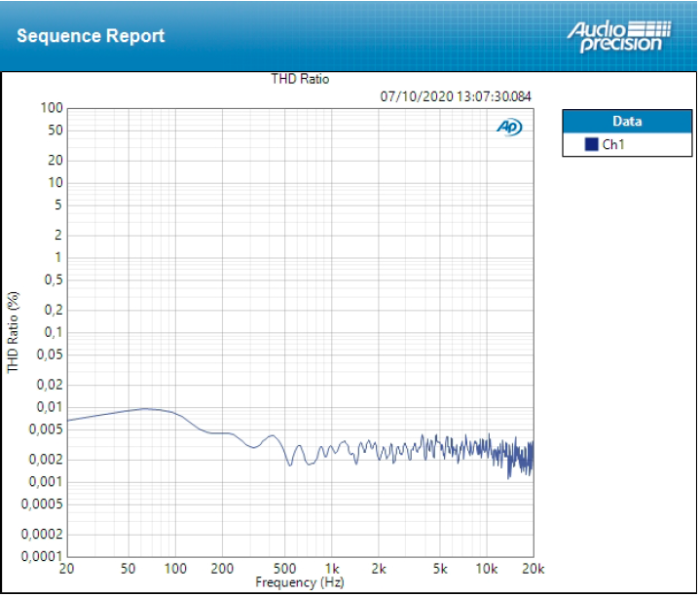Click the 20 tick at frequency axis start
700x597 pixels.
(x=67, y=569)
